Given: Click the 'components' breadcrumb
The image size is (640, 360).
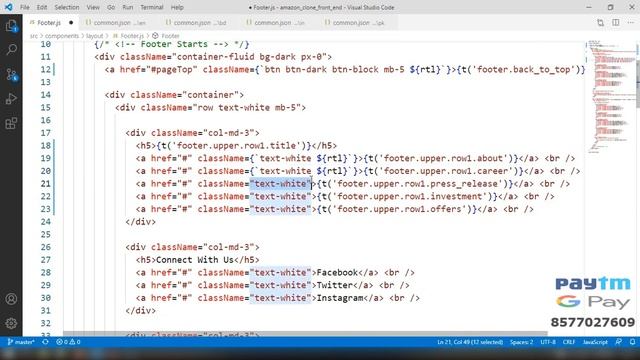Looking at the screenshot, I should [x=62, y=36].
